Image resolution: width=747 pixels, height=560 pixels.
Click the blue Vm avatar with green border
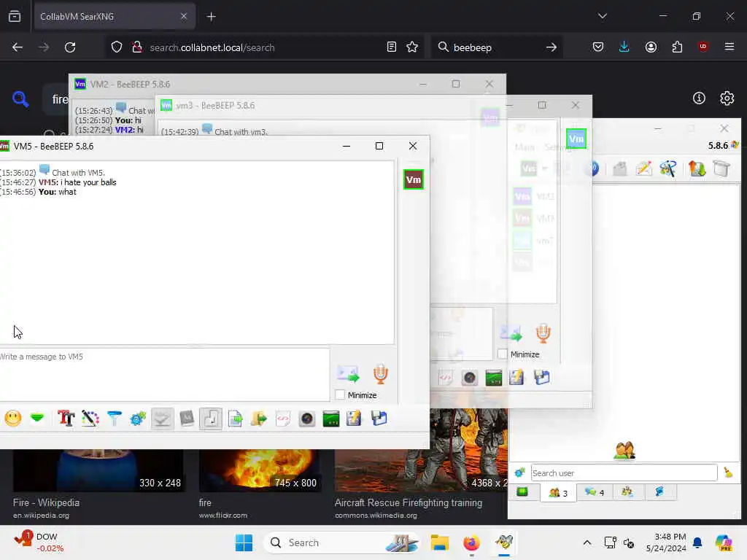(576, 139)
